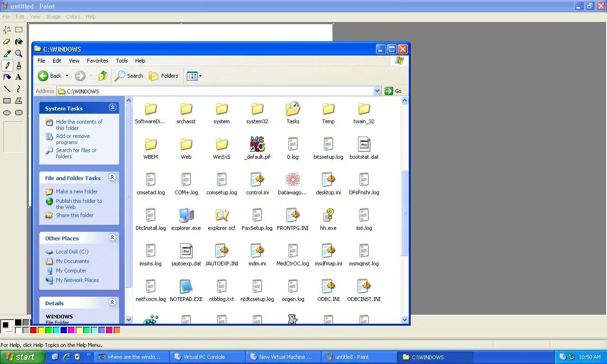Open the Colors menu in Paint
This screenshot has width=607, height=364.
tap(73, 17)
